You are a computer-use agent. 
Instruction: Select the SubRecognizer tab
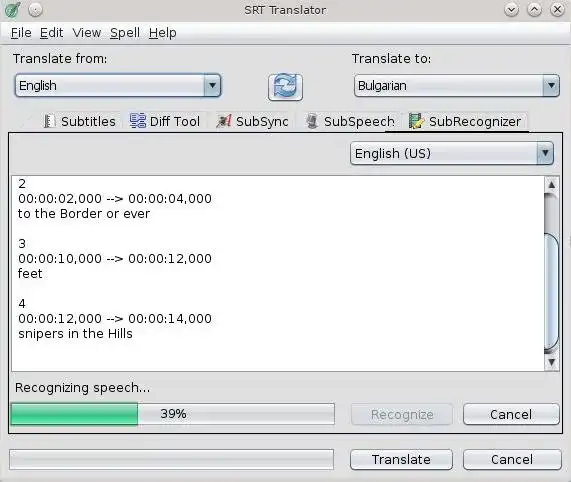[x=465, y=121]
